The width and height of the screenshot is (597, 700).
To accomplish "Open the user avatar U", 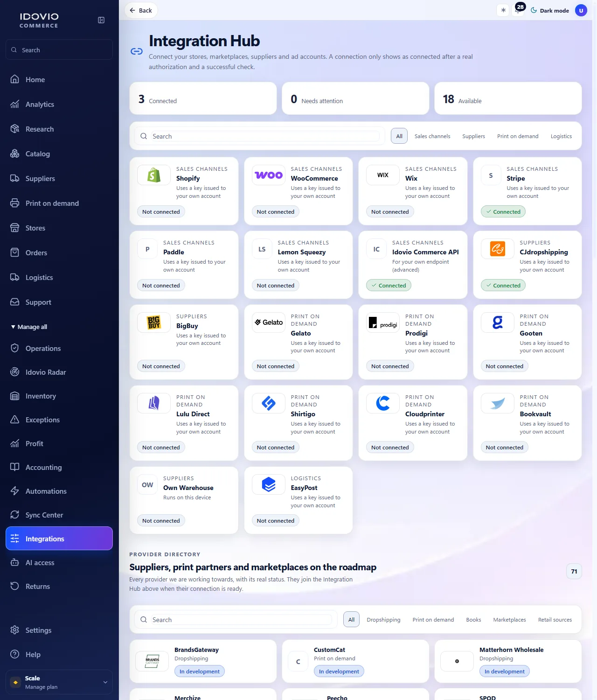I will tap(581, 10).
